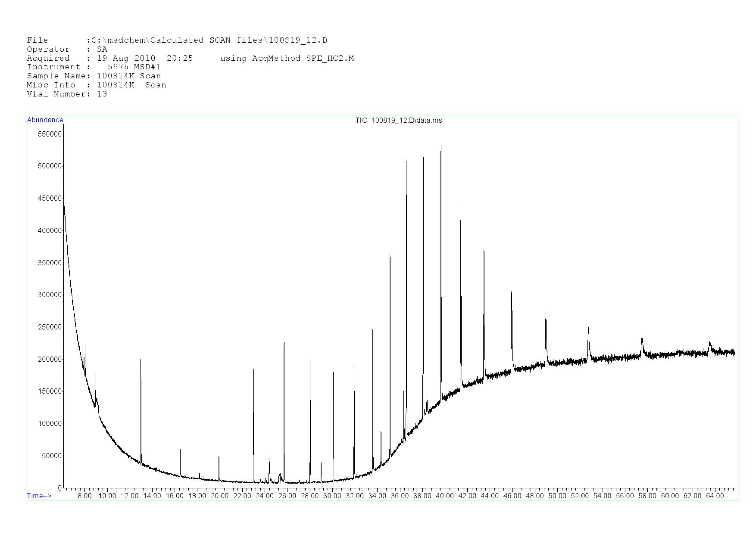756x534 pixels.
Task: Select the 8.00 time axis label
Action: pyautogui.click(x=84, y=496)
